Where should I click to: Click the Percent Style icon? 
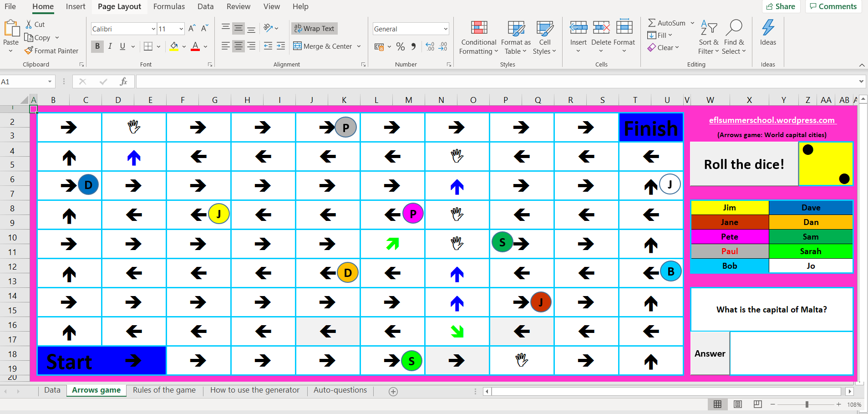401,46
